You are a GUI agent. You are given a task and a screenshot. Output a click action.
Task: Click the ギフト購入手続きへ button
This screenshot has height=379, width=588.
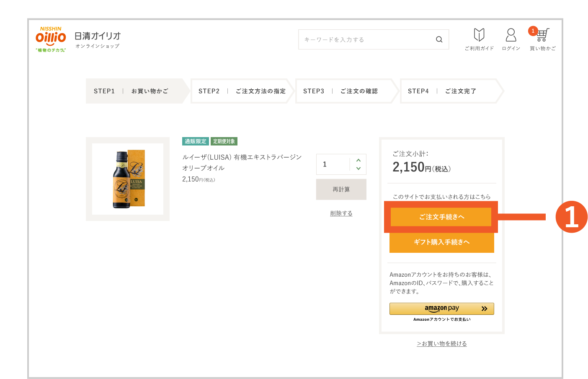(x=442, y=242)
